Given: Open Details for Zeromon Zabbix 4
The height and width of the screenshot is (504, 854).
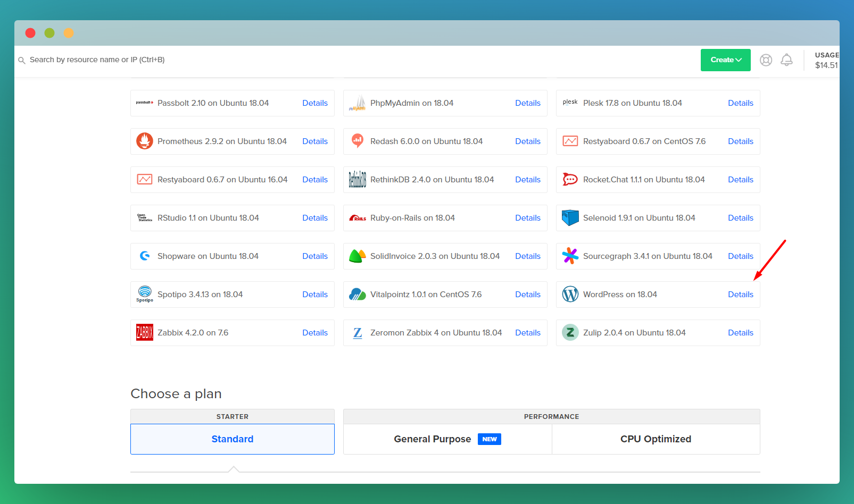Looking at the screenshot, I should 528,333.
